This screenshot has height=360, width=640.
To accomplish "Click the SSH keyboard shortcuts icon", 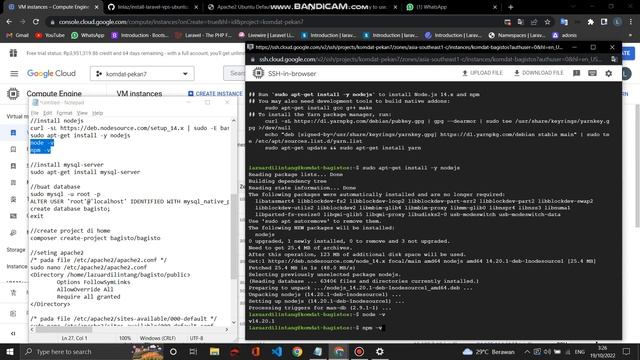I will tap(592, 73).
